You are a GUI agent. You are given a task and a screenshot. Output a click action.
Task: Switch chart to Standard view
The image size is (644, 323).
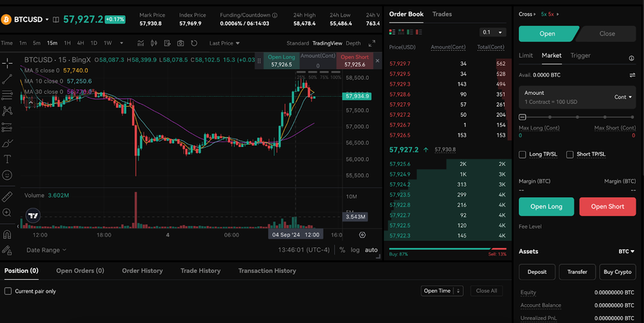coord(297,43)
